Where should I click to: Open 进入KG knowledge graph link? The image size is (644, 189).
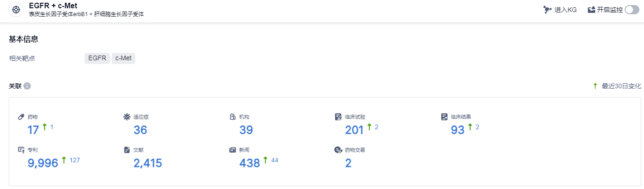pos(566,10)
